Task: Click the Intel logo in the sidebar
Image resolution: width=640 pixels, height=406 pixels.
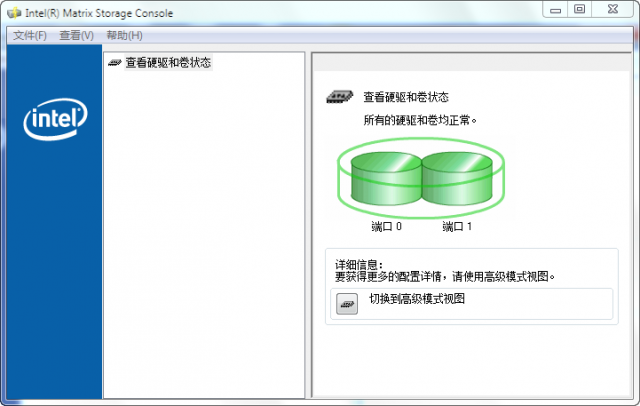Action: coord(56,119)
